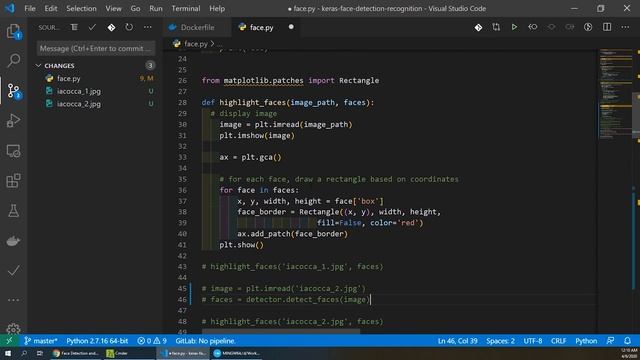Change indentation via Spaces: 2
The height and width of the screenshot is (360, 640).
500,341
